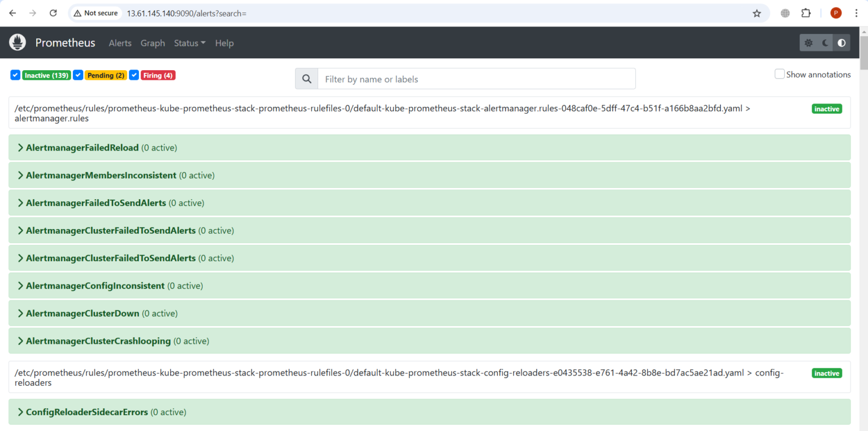The image size is (868, 431).
Task: Uncheck the Inactive alerts filter
Action: (x=15, y=75)
